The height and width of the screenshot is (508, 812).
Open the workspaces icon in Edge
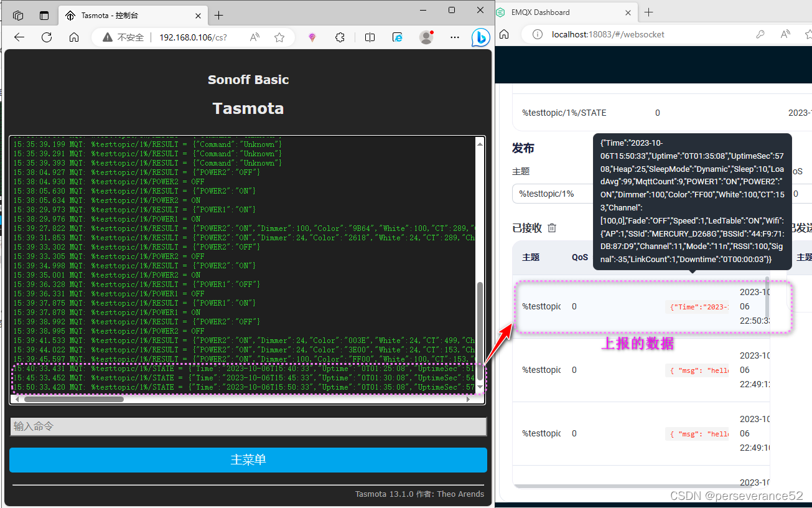click(18, 16)
